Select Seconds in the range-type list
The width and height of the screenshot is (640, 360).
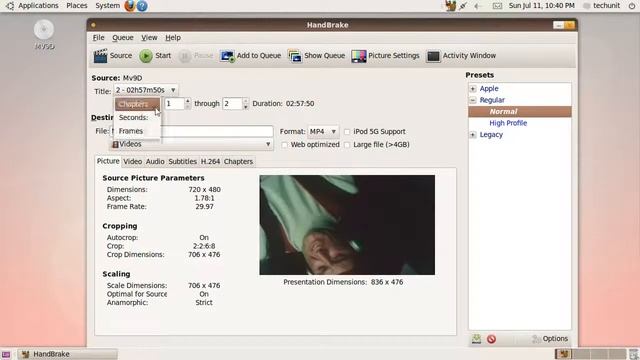[x=137, y=118]
